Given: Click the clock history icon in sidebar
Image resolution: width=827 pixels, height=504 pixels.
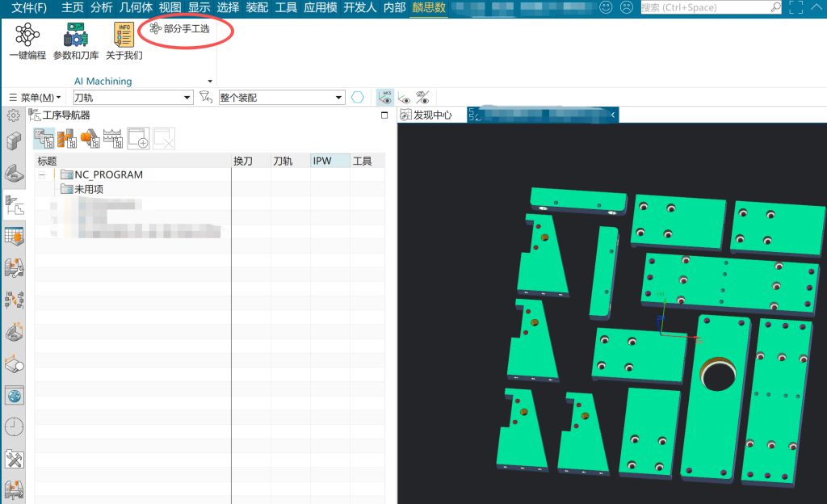Looking at the screenshot, I should pyautogui.click(x=14, y=426).
